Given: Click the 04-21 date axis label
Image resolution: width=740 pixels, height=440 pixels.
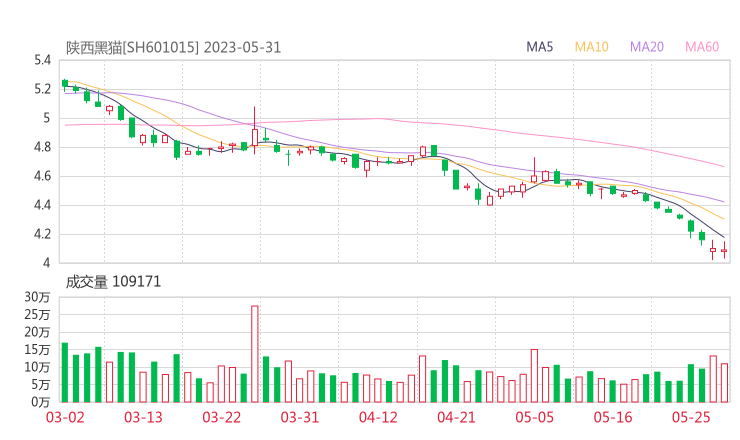Looking at the screenshot, I should (456, 417).
